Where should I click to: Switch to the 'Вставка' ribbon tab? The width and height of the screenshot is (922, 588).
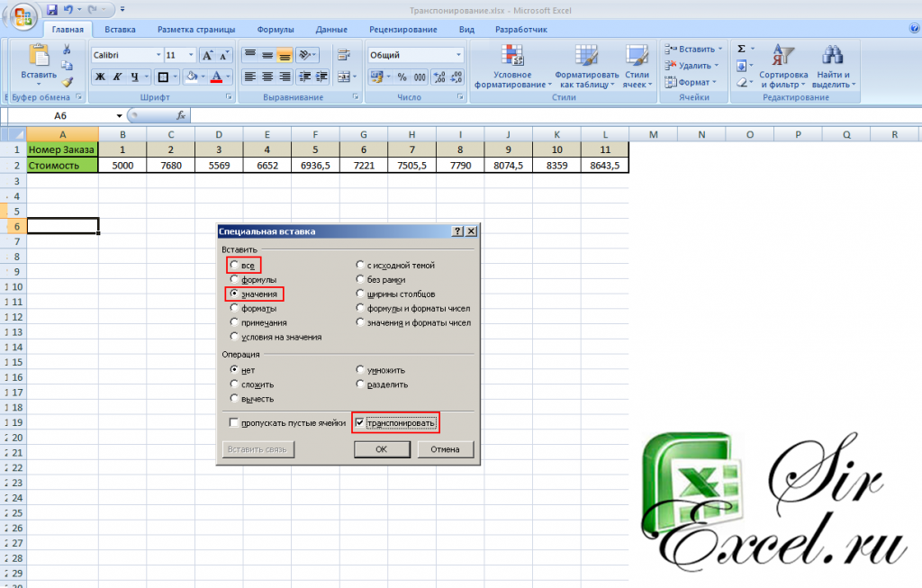(x=120, y=30)
